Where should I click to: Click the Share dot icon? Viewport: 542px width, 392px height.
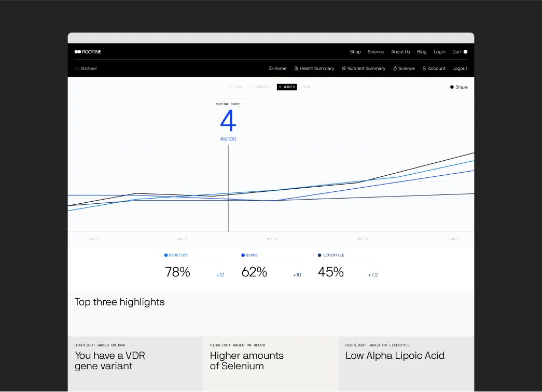pos(452,87)
